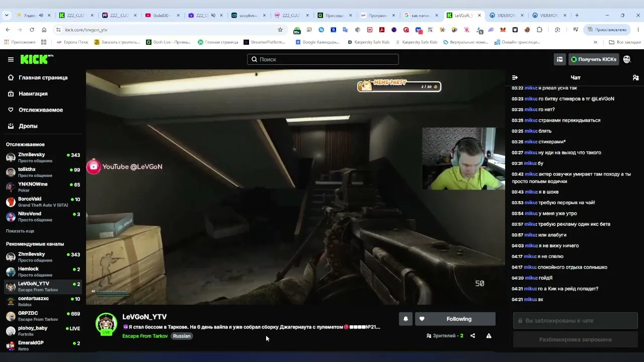Viewport: 644px width, 362px height.
Task: Open the Kick hamburger sidebar menu
Action: (x=11, y=59)
